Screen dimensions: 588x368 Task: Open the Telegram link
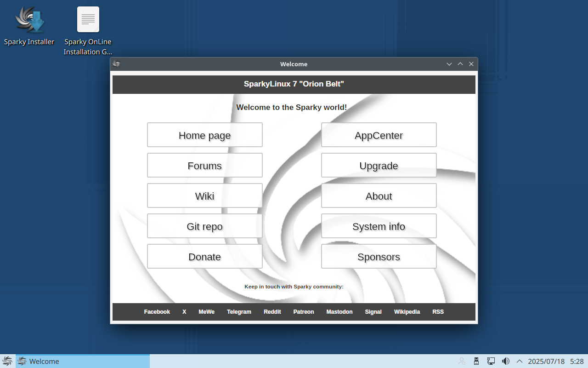pyautogui.click(x=239, y=312)
